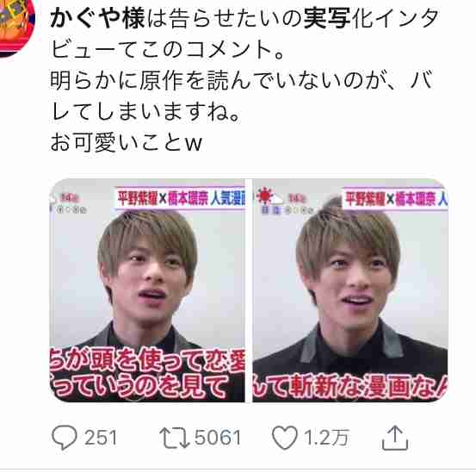
Task: Click the っていうのを見て caption in left image
Action: (139, 387)
